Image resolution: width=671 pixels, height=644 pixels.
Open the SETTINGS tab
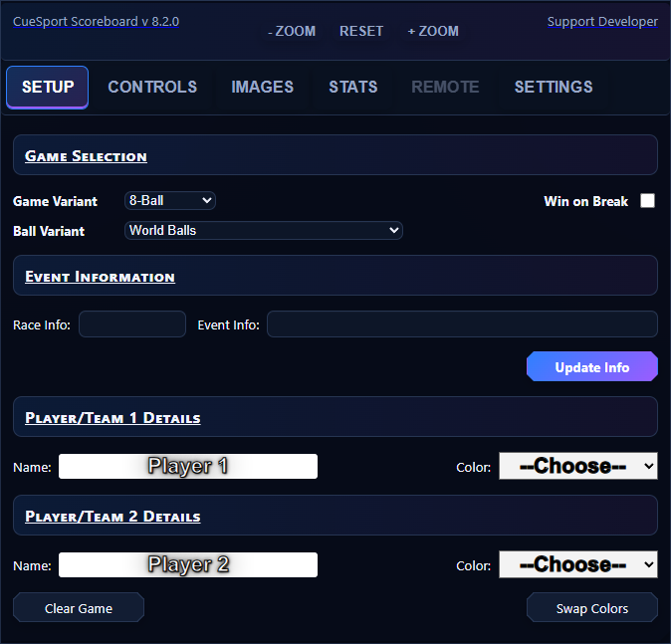click(x=554, y=88)
